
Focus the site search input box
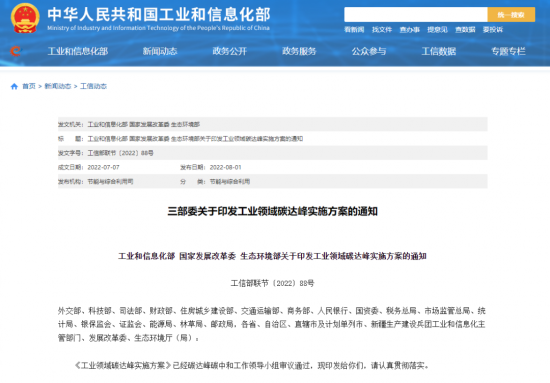click(416, 15)
